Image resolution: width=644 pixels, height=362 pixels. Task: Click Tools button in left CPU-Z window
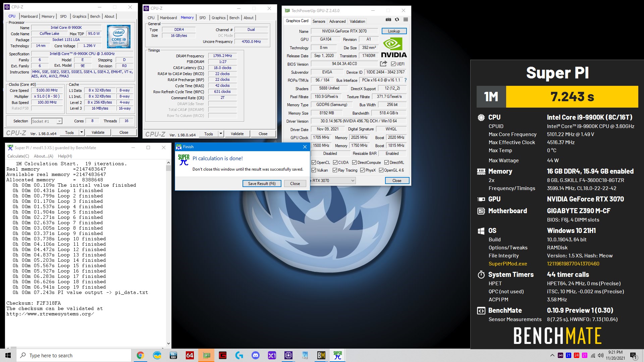coord(69,132)
